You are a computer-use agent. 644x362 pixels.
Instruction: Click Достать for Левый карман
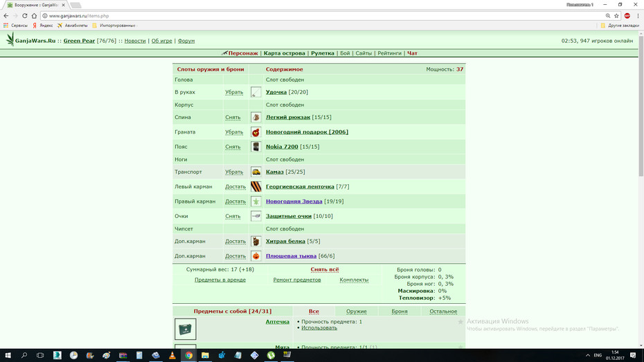click(x=235, y=187)
